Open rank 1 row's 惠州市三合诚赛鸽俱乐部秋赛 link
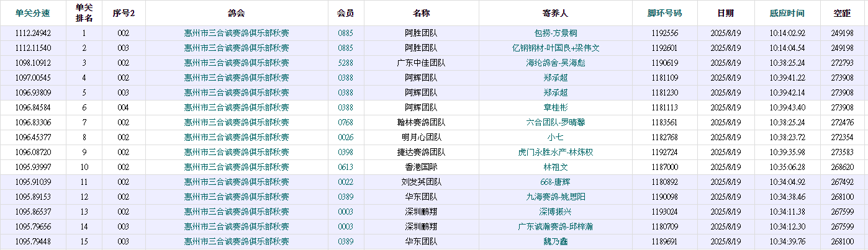 237,33
